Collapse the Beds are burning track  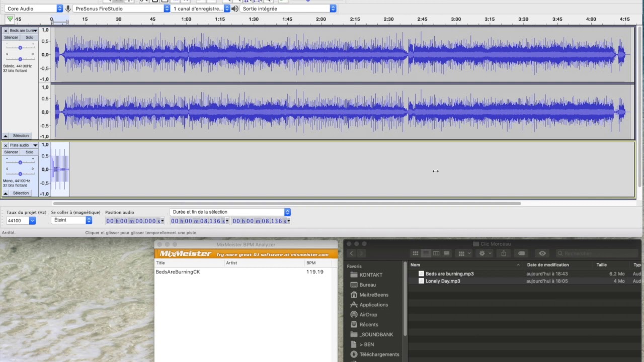pos(6,136)
